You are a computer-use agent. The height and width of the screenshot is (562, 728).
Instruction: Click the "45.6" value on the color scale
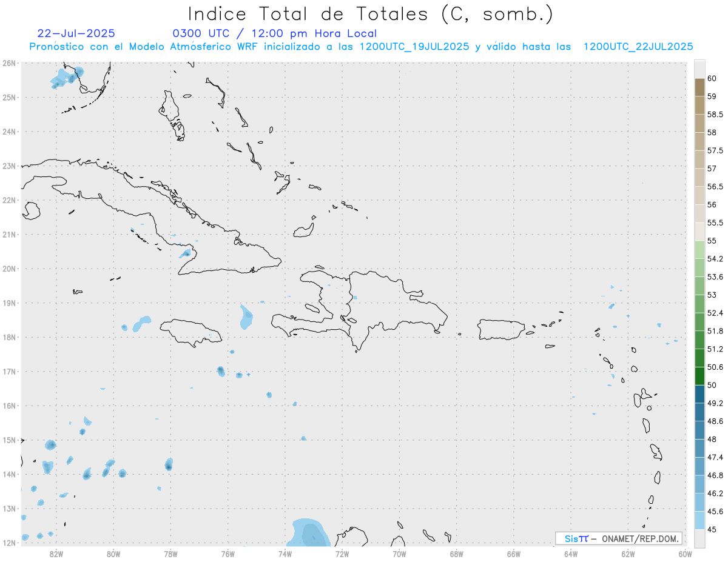pyautogui.click(x=715, y=512)
